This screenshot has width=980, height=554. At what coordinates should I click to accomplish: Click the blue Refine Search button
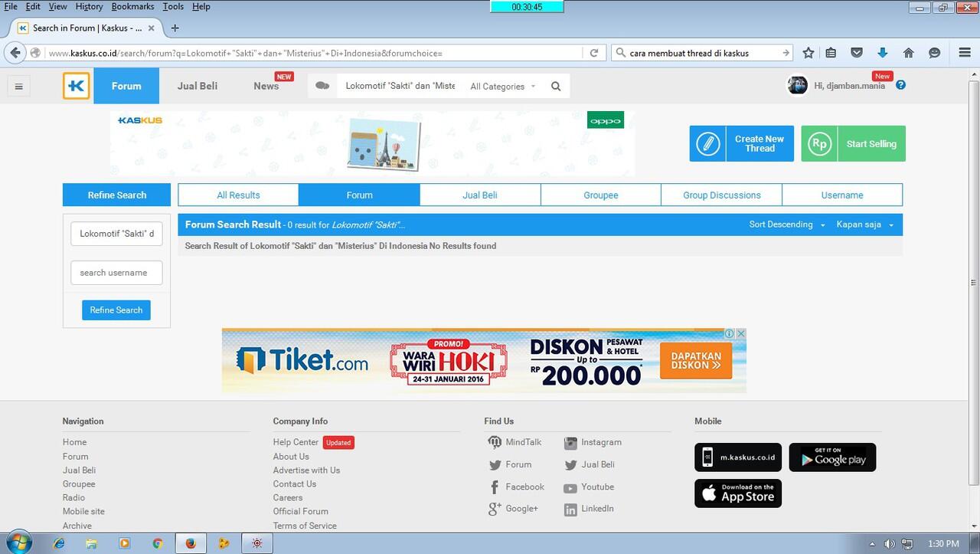[x=116, y=310]
